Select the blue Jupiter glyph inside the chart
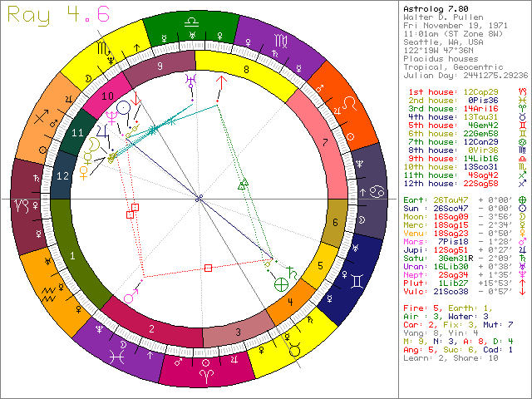The width and height of the screenshot is (532, 399). [103, 131]
